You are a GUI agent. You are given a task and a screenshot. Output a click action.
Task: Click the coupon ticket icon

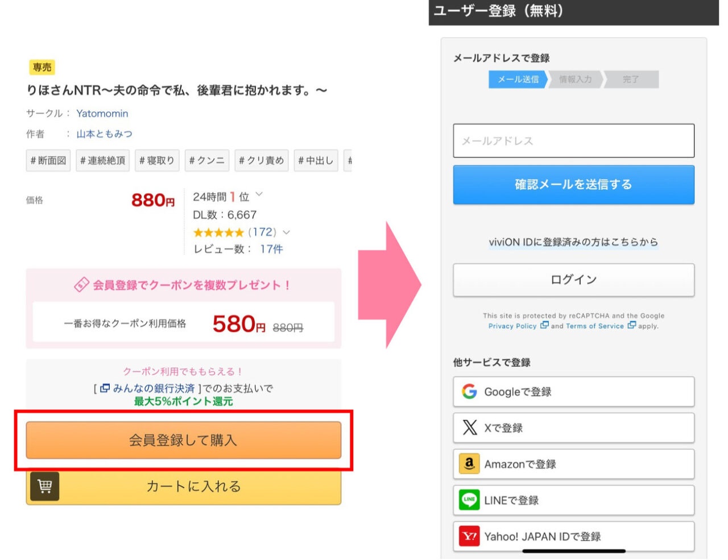pyautogui.click(x=82, y=284)
